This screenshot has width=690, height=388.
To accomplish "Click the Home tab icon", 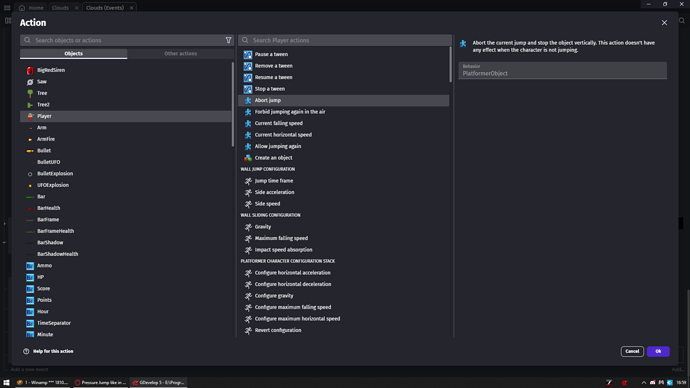I will click(x=22, y=8).
